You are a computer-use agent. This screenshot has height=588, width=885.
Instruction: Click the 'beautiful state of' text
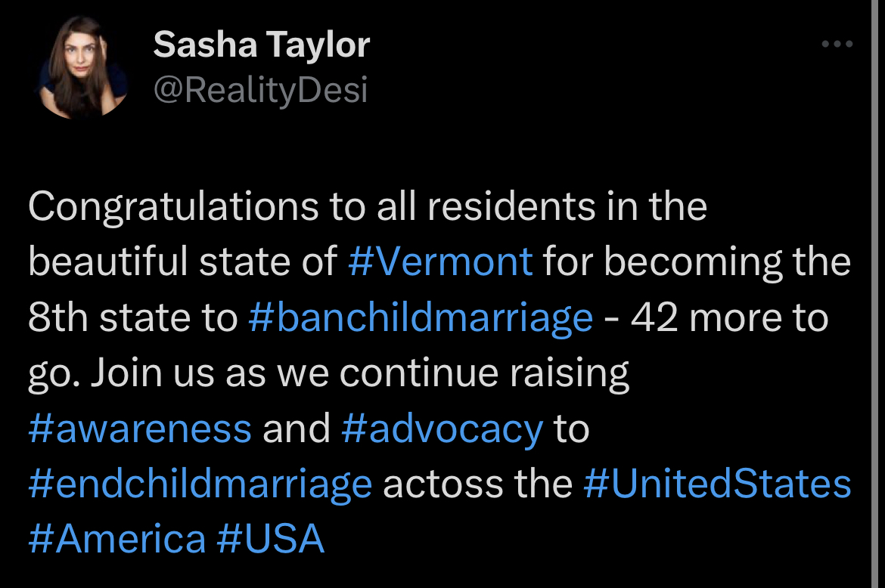click(183, 262)
